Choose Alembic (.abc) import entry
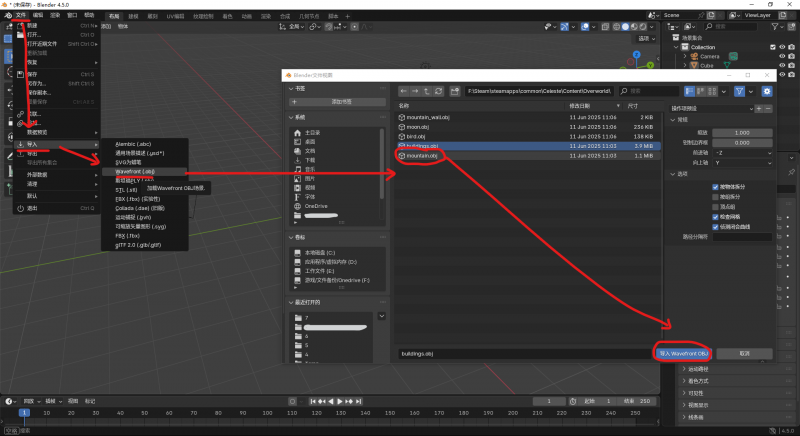Screen dimensions: 800x436 (x=144, y=144)
